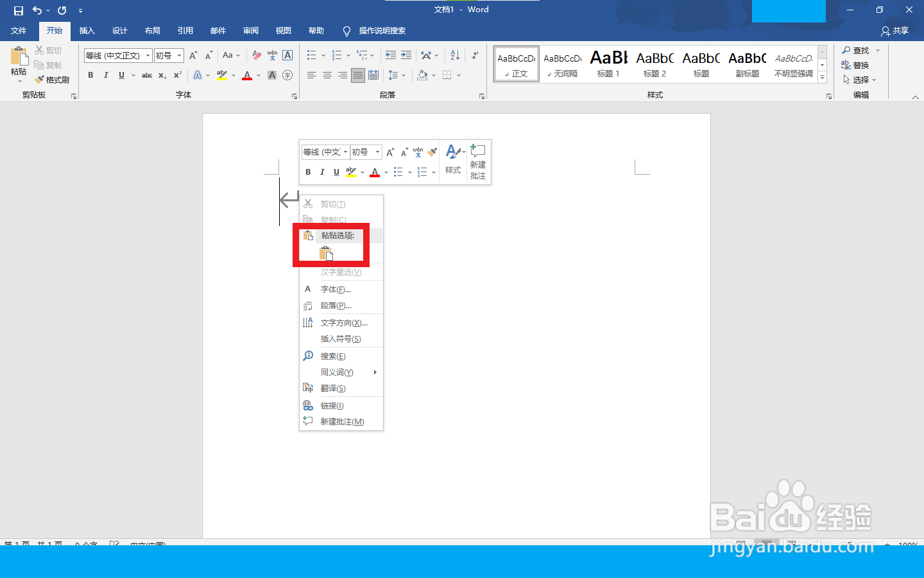The height and width of the screenshot is (578, 924).
Task: Expand the Synonyms (同义词) submenu arrow
Action: pos(375,372)
